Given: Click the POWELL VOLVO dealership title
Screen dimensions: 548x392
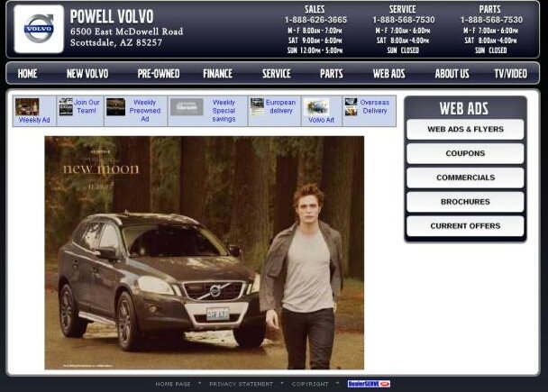Looking at the screenshot, I should point(112,16).
